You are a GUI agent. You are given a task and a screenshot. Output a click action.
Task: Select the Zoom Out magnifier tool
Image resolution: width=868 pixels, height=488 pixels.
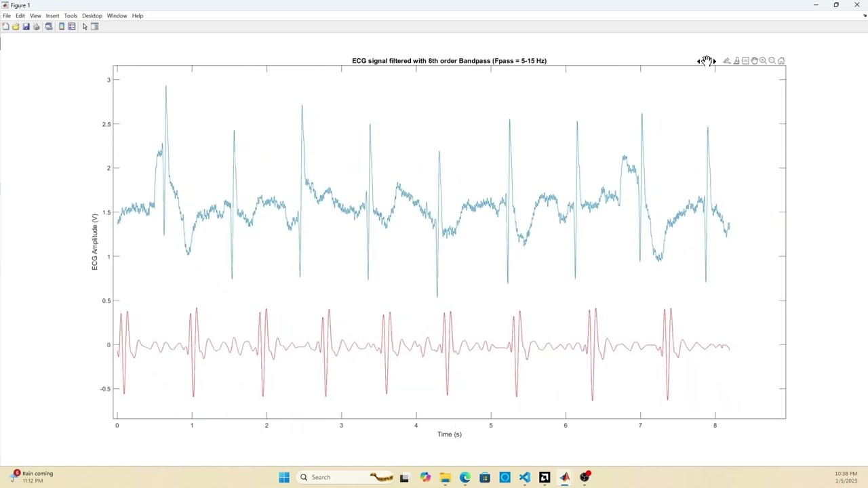coord(772,61)
